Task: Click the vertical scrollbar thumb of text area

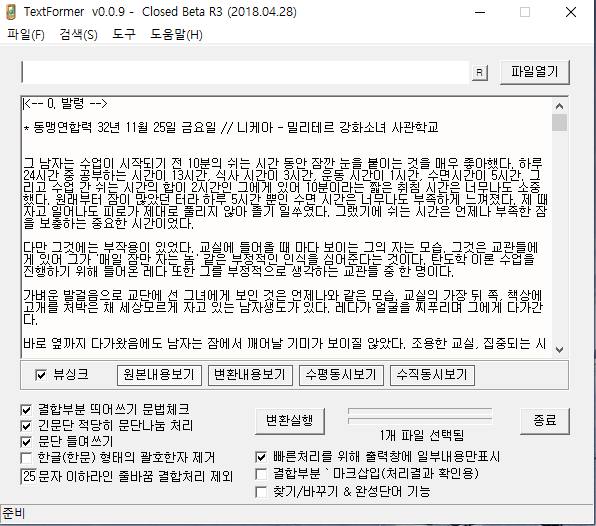Action: coord(559,122)
